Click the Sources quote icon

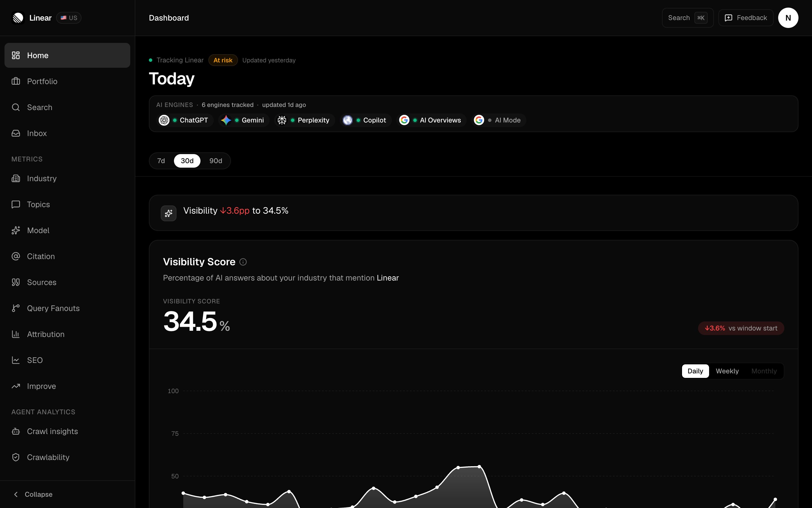[16, 282]
